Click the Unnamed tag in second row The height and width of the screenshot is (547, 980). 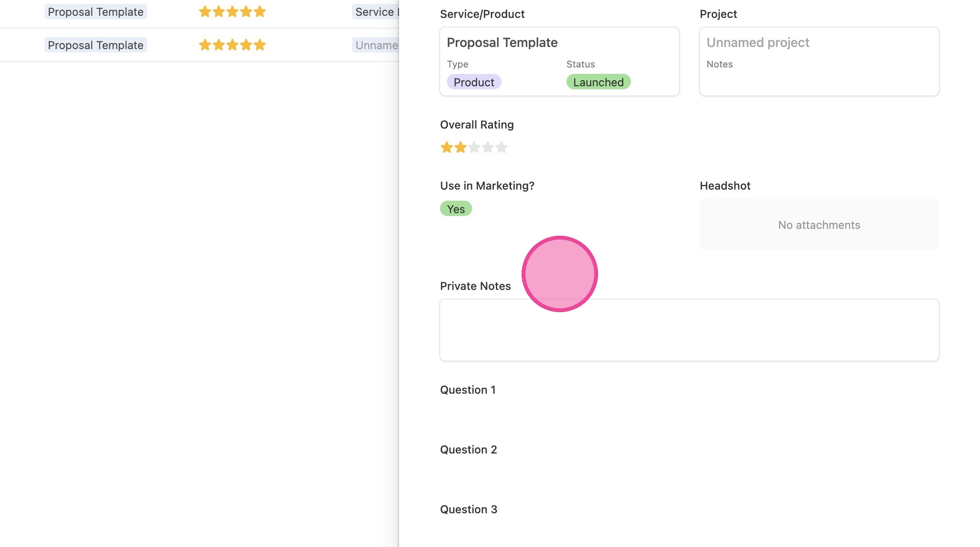(x=375, y=45)
